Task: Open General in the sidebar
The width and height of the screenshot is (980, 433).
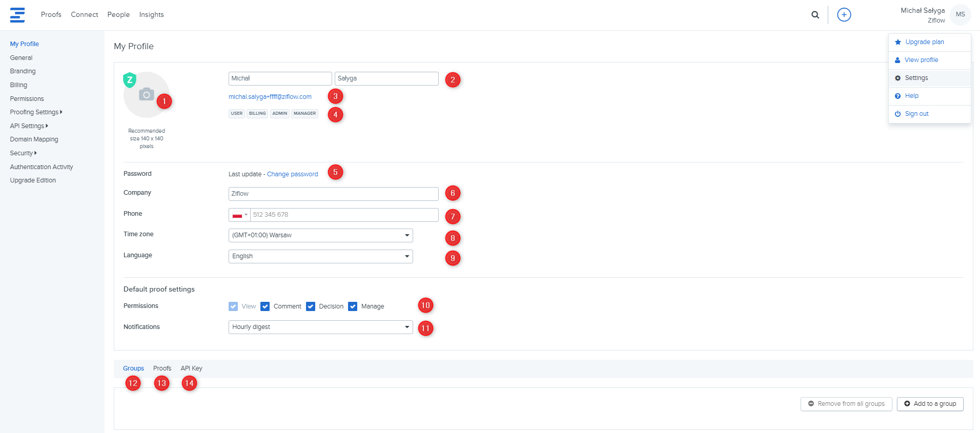Action: 21,58
